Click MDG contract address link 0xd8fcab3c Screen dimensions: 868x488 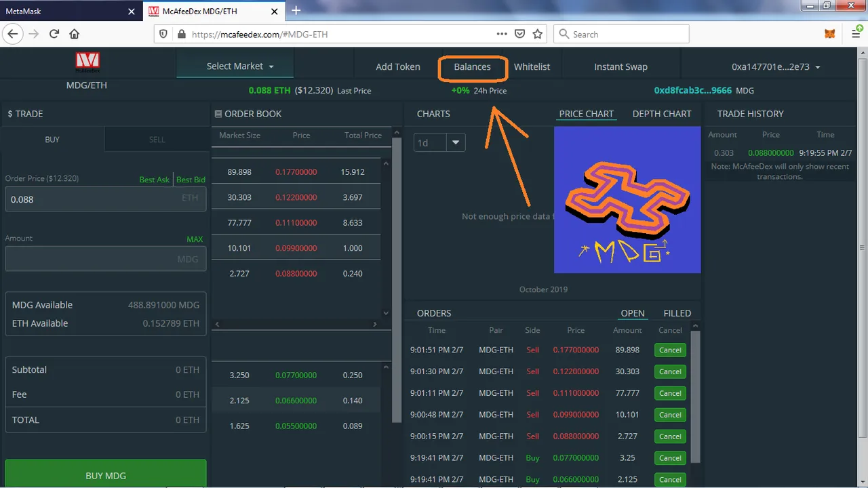(x=692, y=90)
